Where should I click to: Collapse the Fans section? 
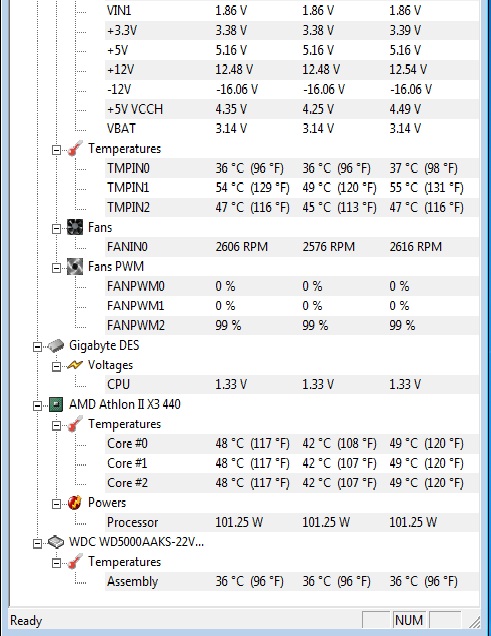[x=56, y=229]
